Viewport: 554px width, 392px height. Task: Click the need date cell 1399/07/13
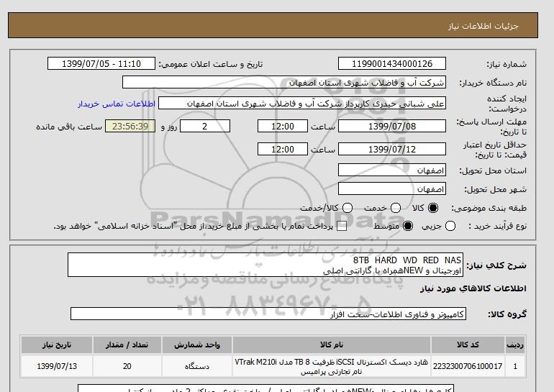(x=57, y=366)
